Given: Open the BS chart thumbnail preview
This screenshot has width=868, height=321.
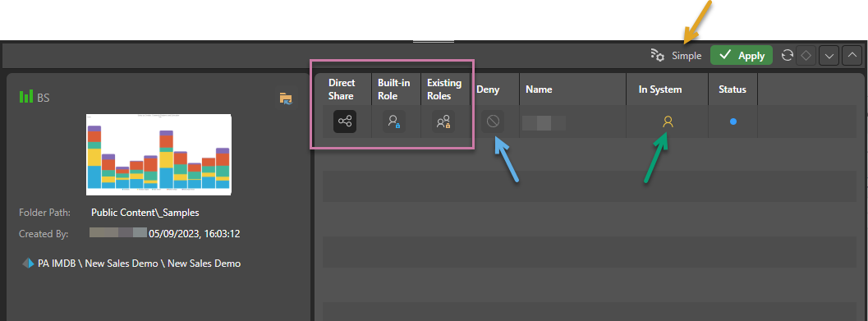Looking at the screenshot, I should point(158,154).
